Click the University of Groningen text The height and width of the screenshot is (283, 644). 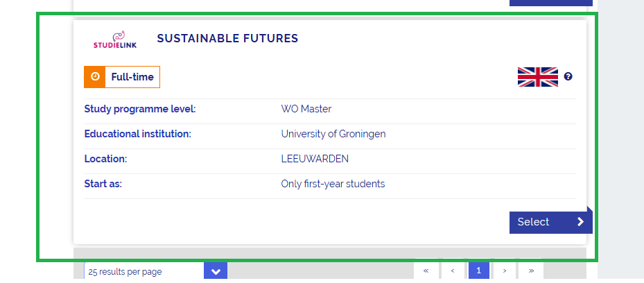click(x=333, y=134)
